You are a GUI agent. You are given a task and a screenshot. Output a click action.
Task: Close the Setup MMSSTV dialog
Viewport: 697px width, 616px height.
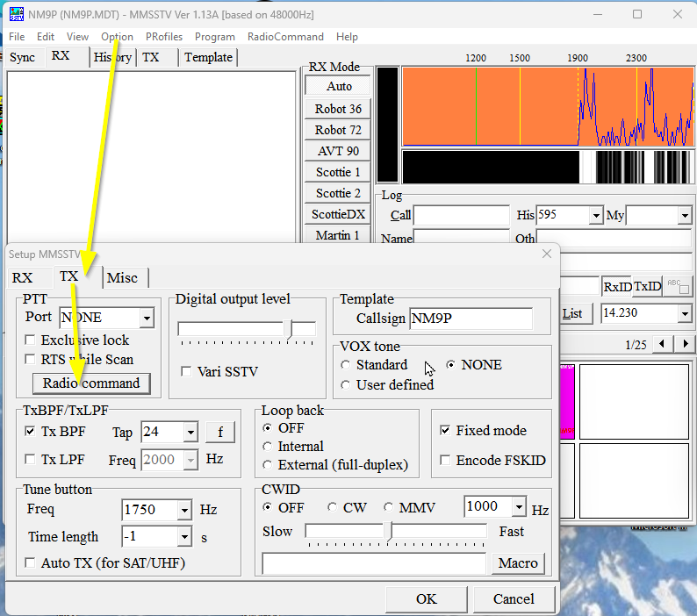click(x=547, y=254)
